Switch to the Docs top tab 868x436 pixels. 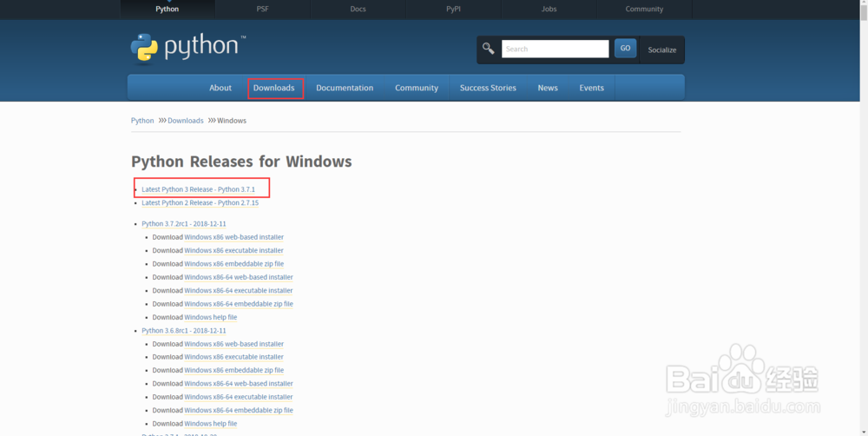coord(358,10)
